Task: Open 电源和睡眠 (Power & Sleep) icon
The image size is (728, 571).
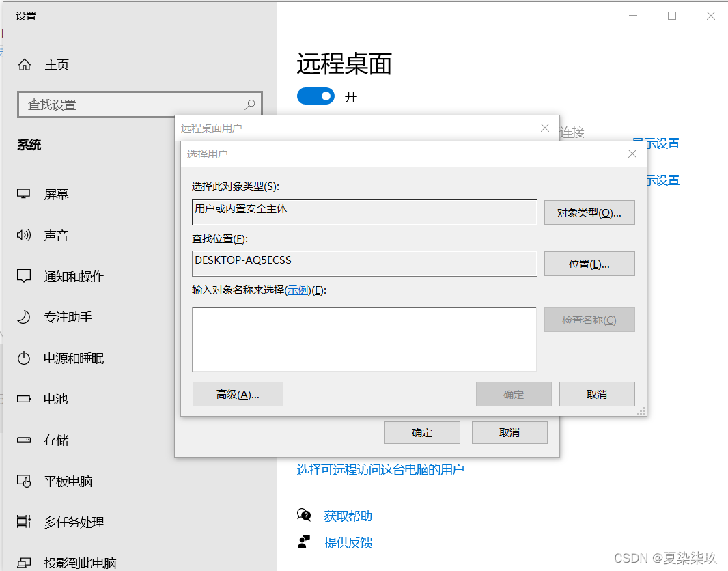Action: (x=25, y=358)
